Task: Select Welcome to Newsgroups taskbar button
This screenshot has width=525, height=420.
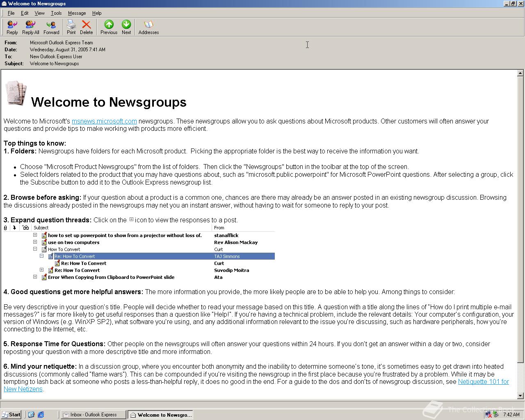Action: tap(160, 415)
